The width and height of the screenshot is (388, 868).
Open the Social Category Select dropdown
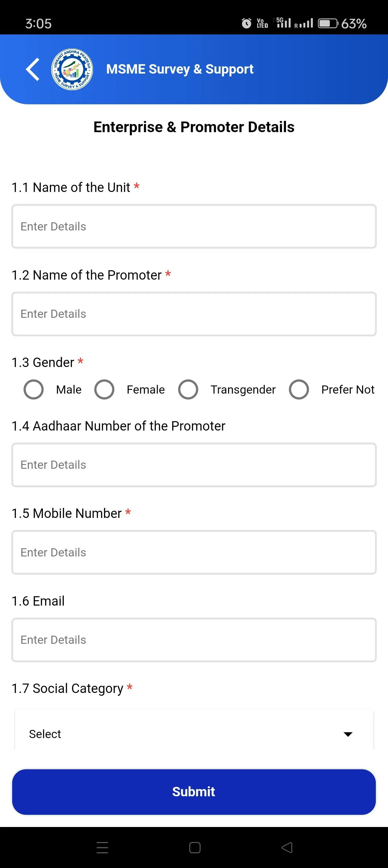[194, 734]
